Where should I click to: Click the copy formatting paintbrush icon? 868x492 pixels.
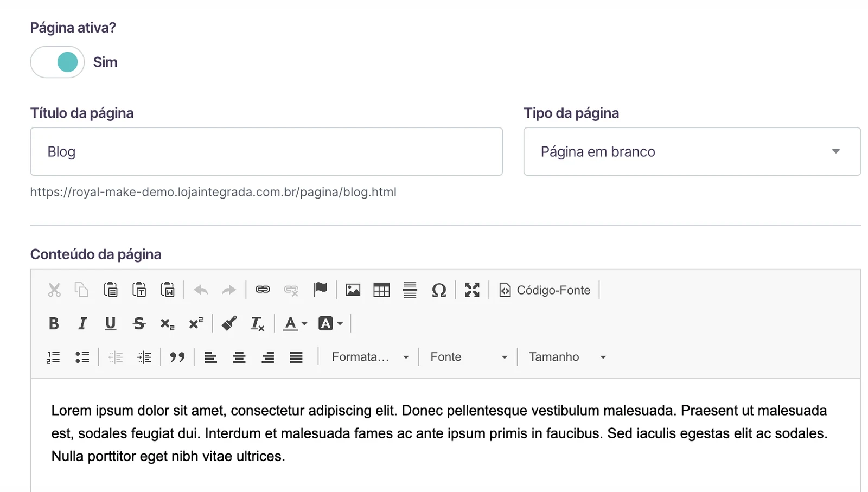(x=229, y=323)
